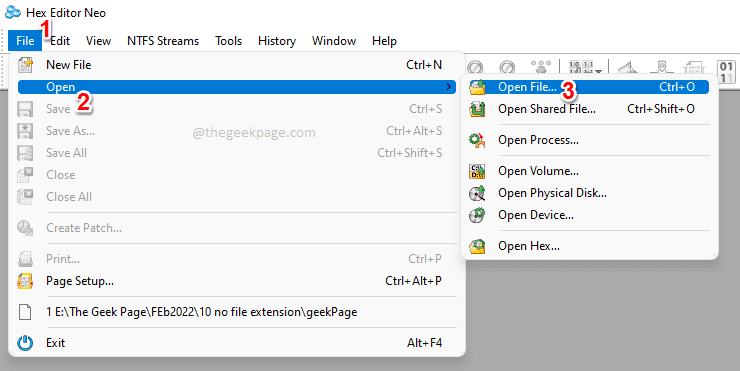Click the 01 11 binary toolbar icon
This screenshot has width=740, height=371.
click(726, 71)
